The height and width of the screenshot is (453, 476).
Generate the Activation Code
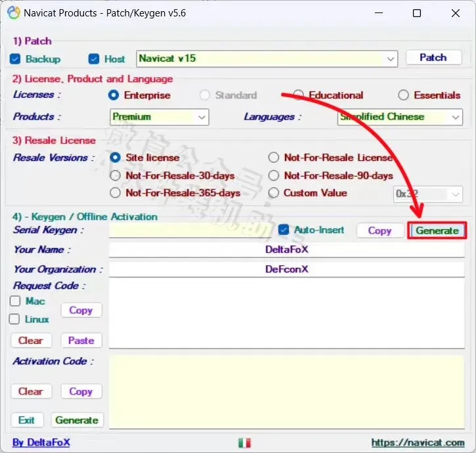77,420
